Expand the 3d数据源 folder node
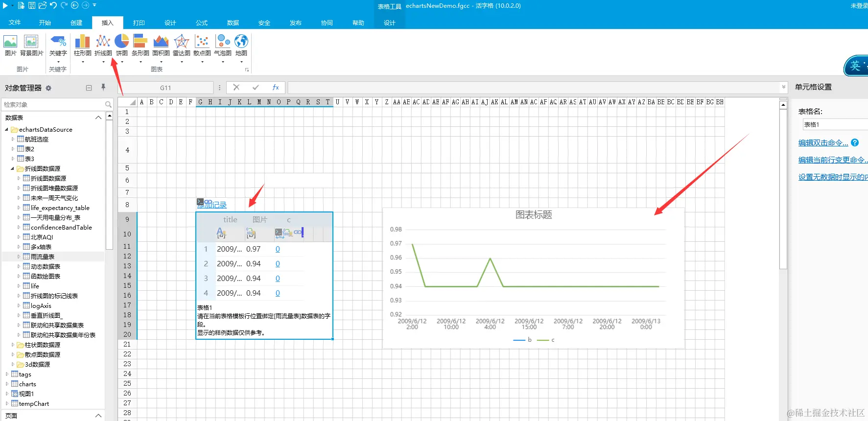 click(x=13, y=365)
